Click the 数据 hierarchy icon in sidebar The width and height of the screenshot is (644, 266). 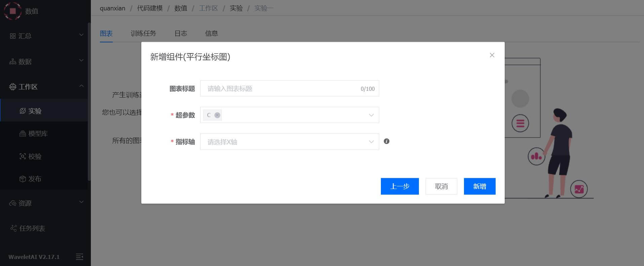coord(13,62)
